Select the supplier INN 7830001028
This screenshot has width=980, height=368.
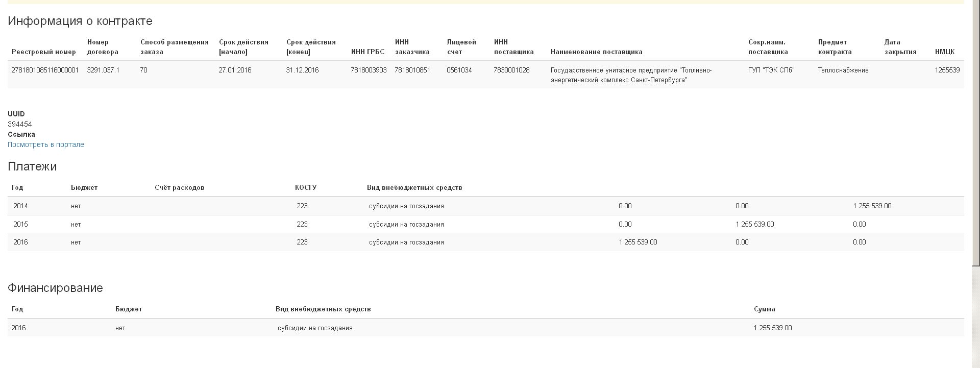coord(511,70)
